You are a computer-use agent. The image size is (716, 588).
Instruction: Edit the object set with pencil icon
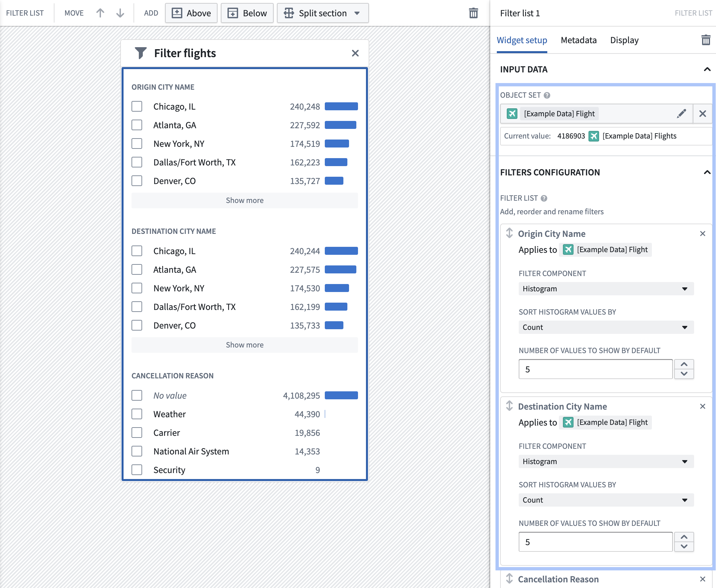[681, 114]
